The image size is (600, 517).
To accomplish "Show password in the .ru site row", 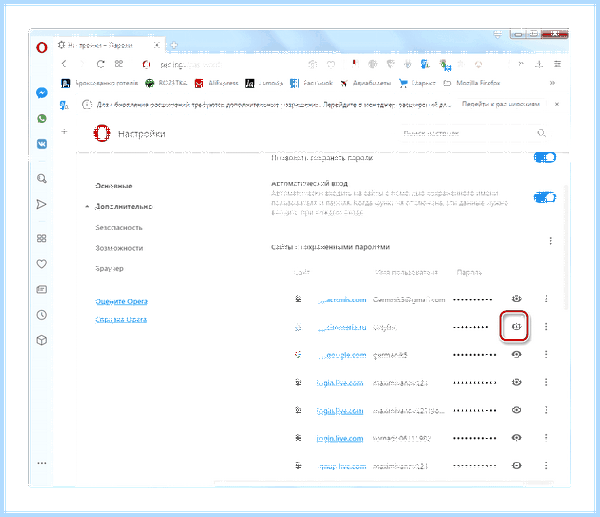I will pyautogui.click(x=517, y=326).
